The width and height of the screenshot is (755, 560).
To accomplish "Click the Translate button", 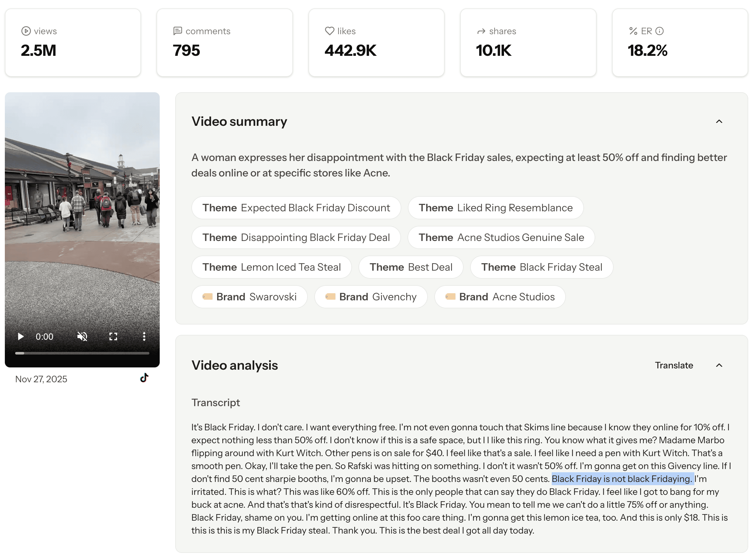I will [674, 365].
